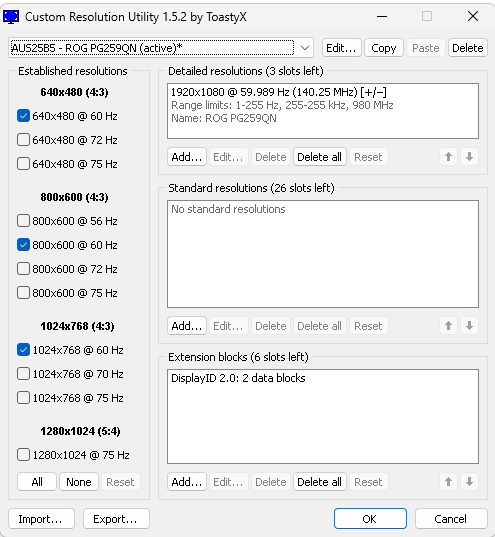This screenshot has width=495, height=537.
Task: Click Edit next to monitor dropdown
Action: click(342, 48)
